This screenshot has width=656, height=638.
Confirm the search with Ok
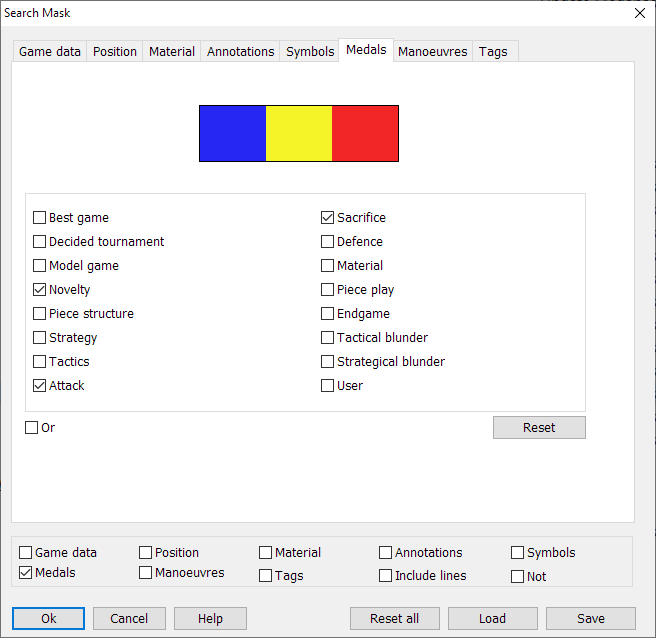[x=48, y=618]
